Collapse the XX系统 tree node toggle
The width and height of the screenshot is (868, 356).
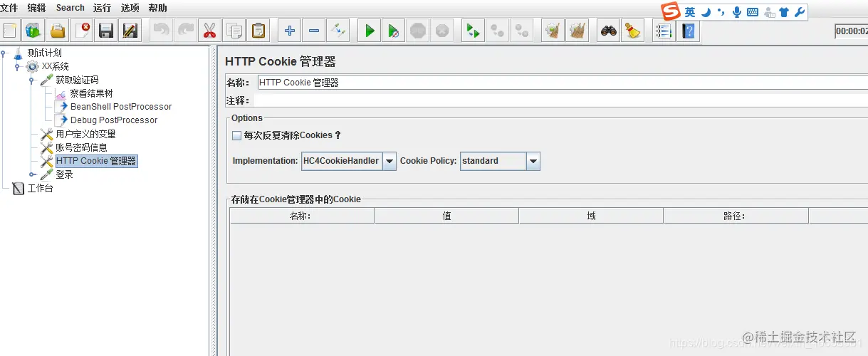(18, 66)
